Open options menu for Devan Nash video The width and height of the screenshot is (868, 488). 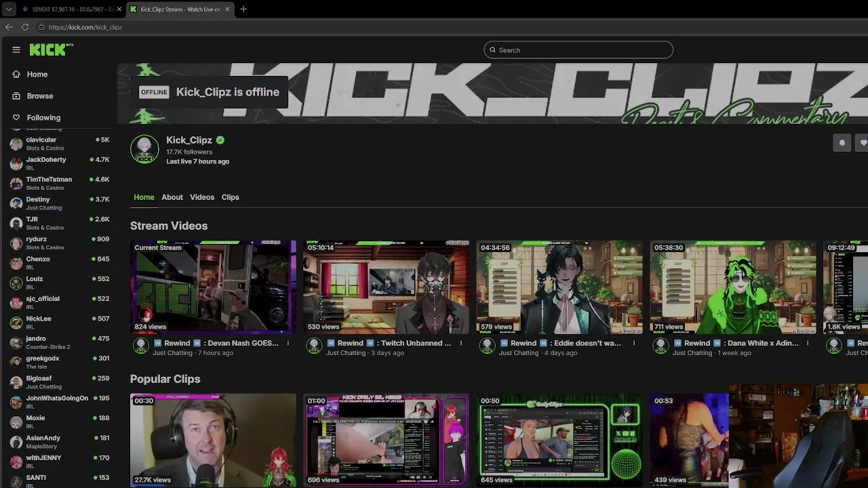288,343
